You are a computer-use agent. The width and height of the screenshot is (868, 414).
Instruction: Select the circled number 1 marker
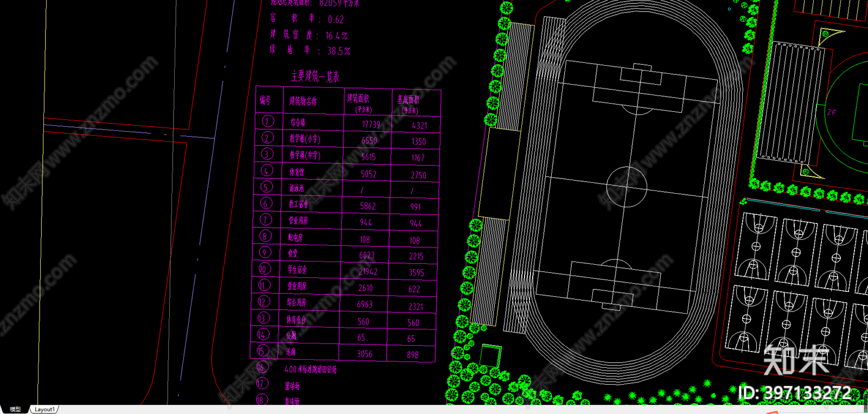pyautogui.click(x=267, y=121)
